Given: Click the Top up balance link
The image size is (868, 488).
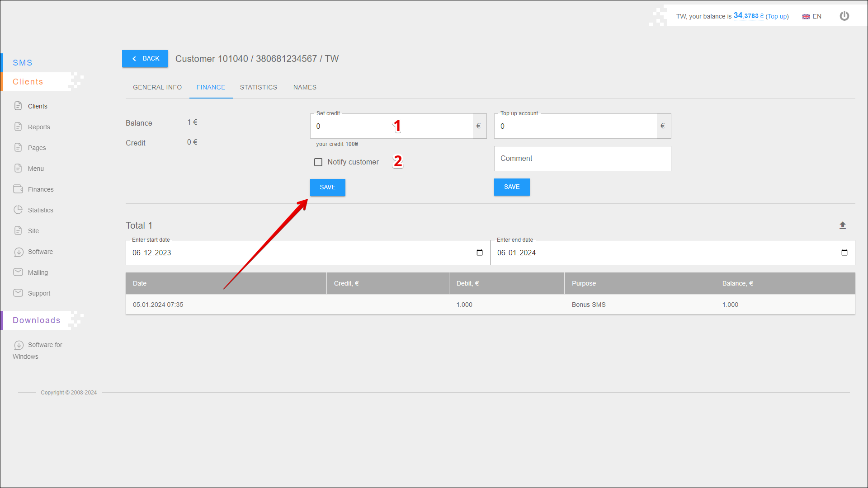Looking at the screenshot, I should coord(777,16).
